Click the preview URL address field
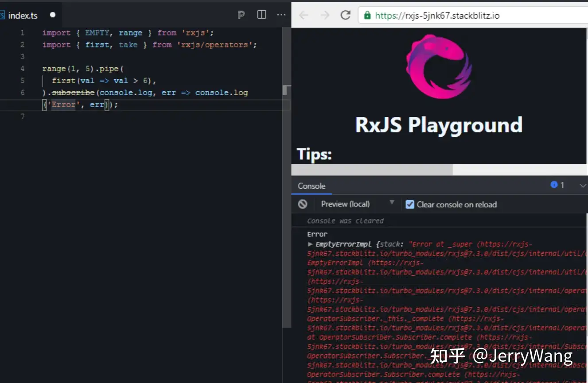This screenshot has width=588, height=383. tap(473, 15)
